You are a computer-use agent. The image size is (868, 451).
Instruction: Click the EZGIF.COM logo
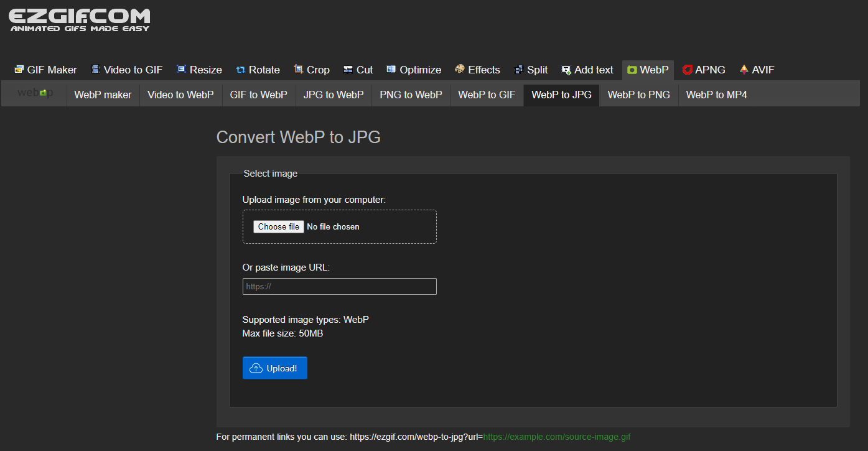[79, 20]
